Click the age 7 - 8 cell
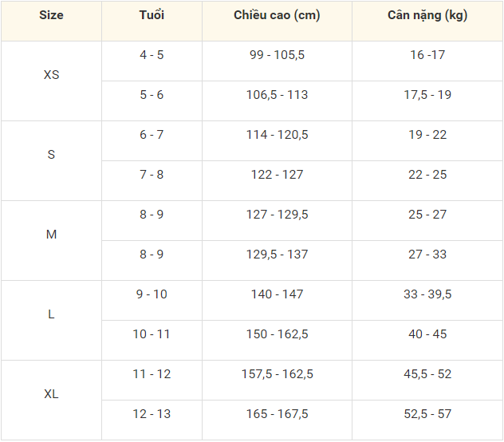 [x=152, y=175]
